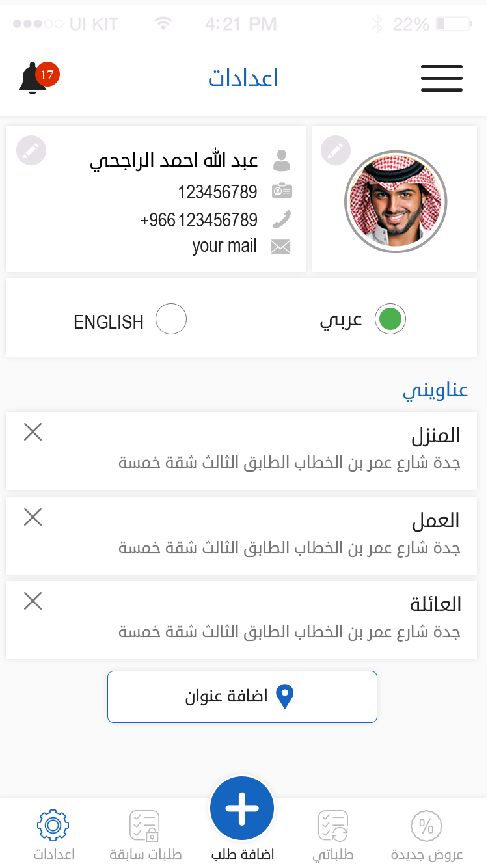488x868 pixels.
Task: Remove the المنزل address
Action: point(33,431)
